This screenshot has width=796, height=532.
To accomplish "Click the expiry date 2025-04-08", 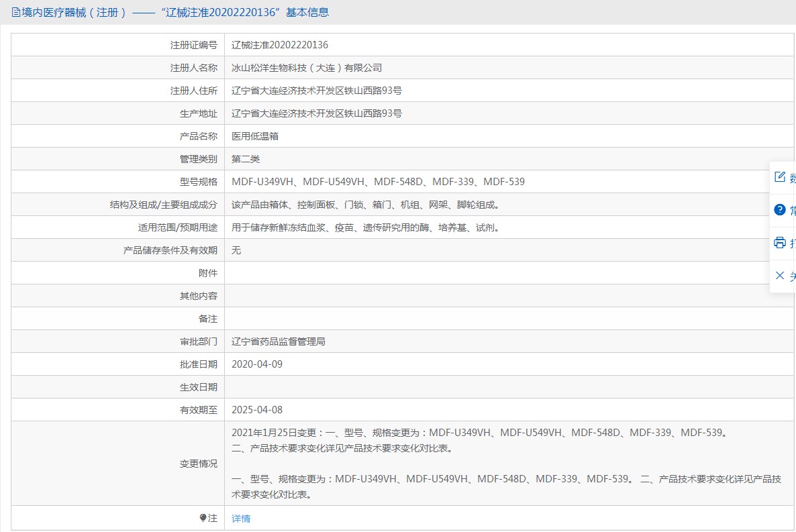I will pos(257,410).
